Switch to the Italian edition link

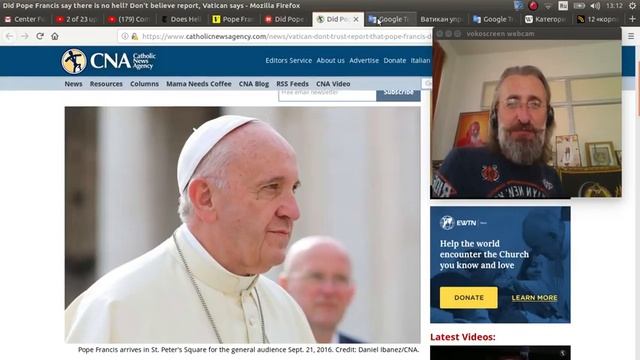coord(420,60)
